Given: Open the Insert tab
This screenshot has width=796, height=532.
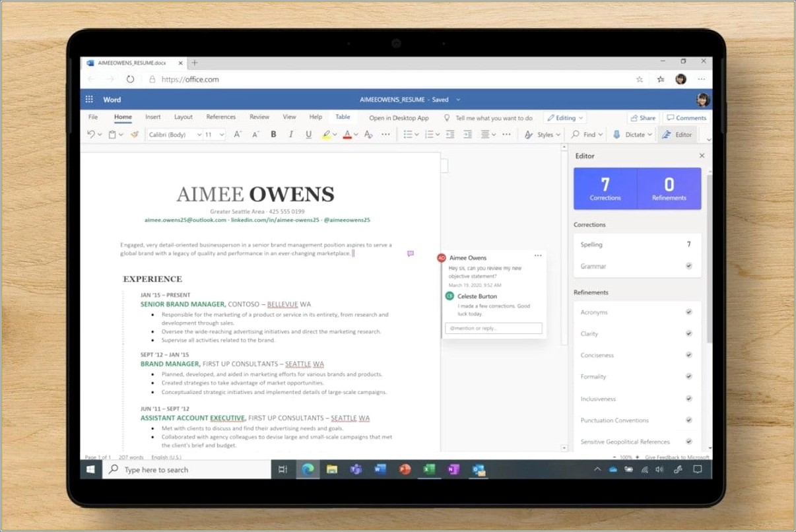Looking at the screenshot, I should (152, 117).
